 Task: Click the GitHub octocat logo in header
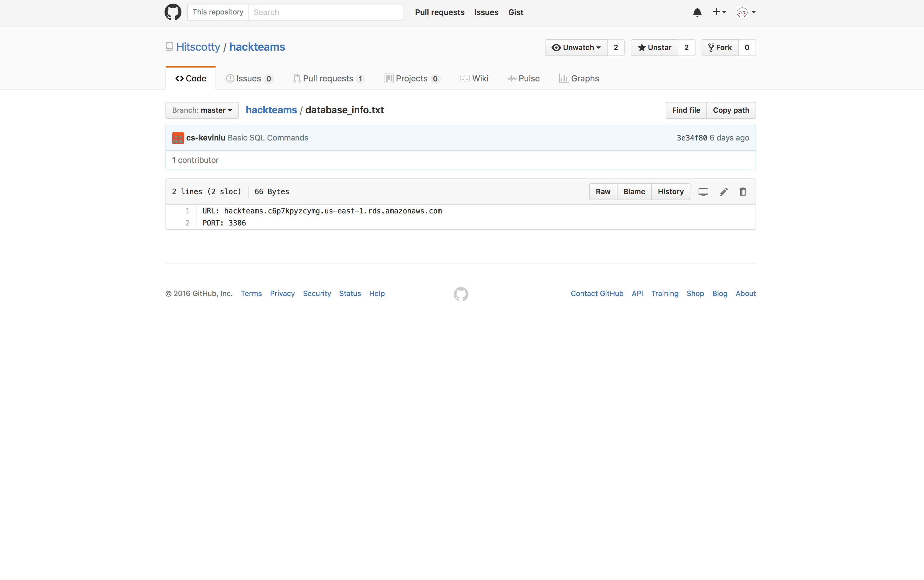(x=173, y=12)
